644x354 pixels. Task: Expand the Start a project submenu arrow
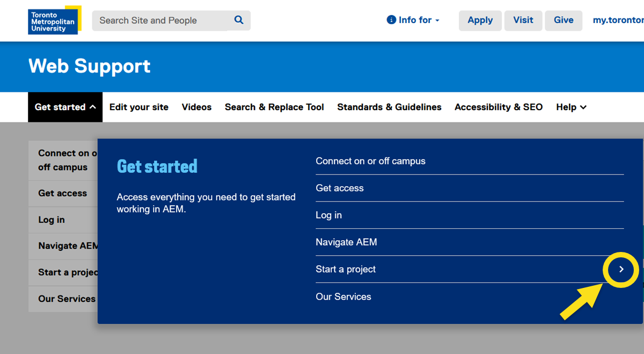coord(621,269)
